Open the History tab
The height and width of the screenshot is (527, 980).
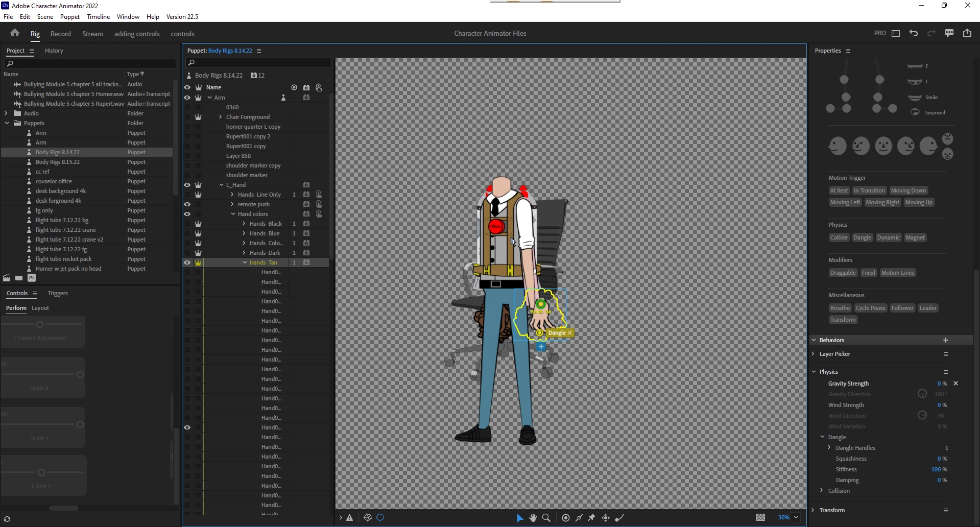(54, 51)
